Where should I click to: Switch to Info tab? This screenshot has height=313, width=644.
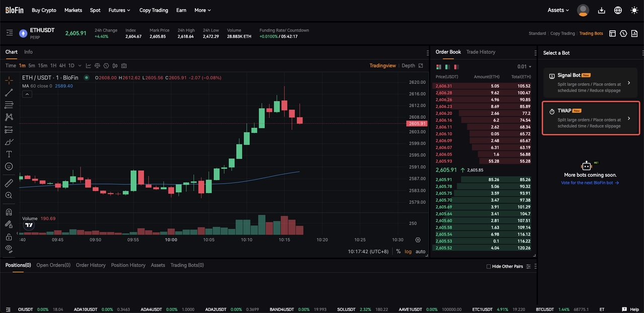tap(28, 52)
